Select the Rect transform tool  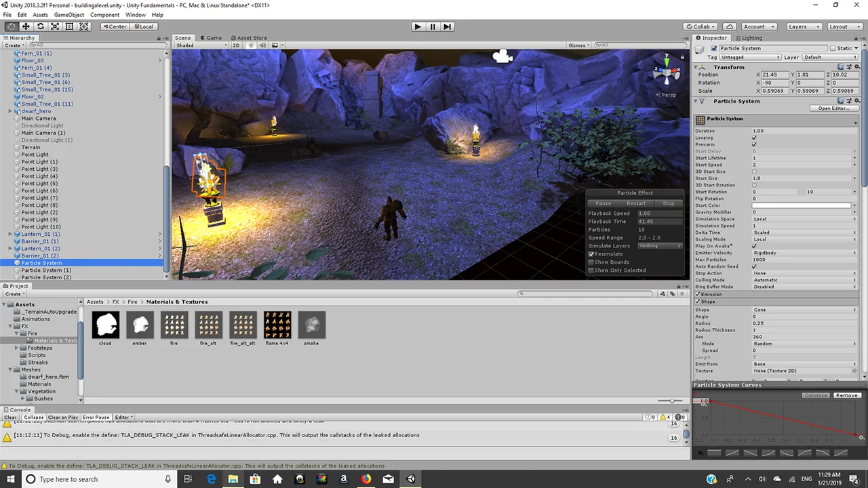[69, 26]
